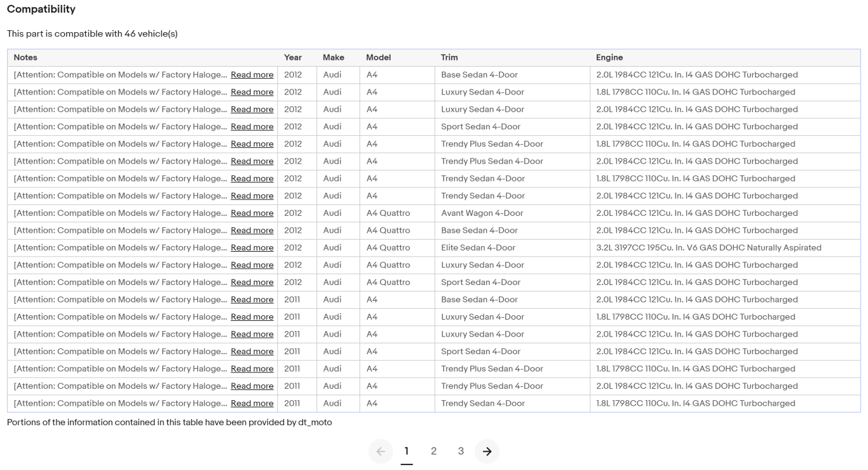868x470 pixels.
Task: Go to the next page with the right arrow
Action: pyautogui.click(x=487, y=451)
